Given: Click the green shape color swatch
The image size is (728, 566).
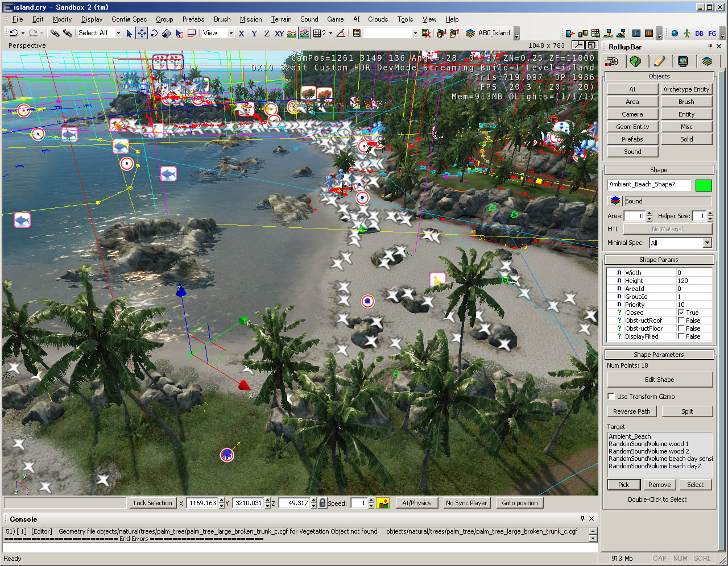Looking at the screenshot, I should [704, 185].
